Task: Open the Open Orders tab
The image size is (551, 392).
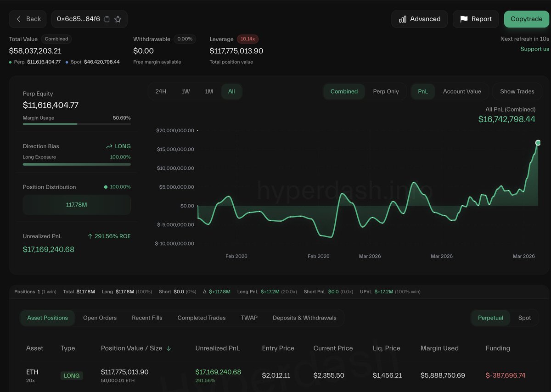Action: click(100, 318)
